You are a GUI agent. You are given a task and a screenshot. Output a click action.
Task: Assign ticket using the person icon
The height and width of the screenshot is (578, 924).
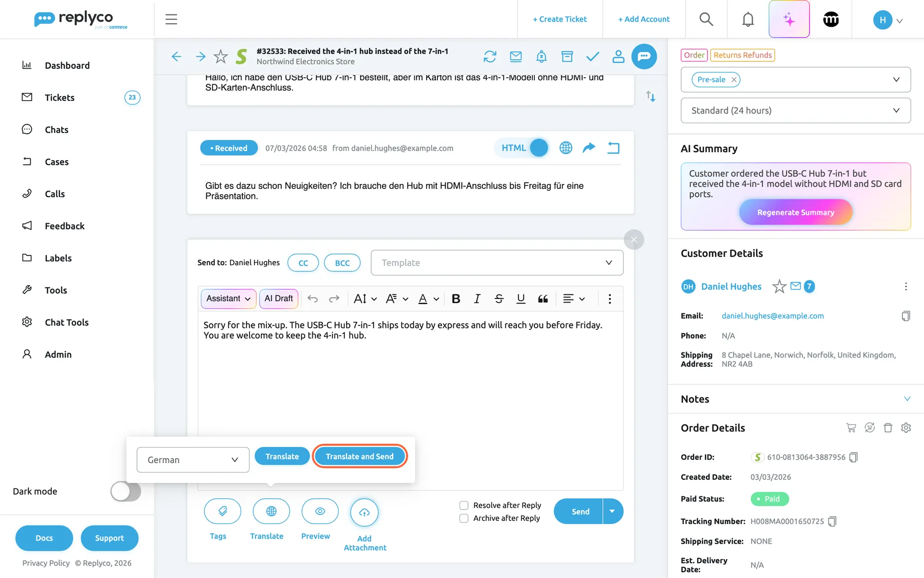(619, 57)
